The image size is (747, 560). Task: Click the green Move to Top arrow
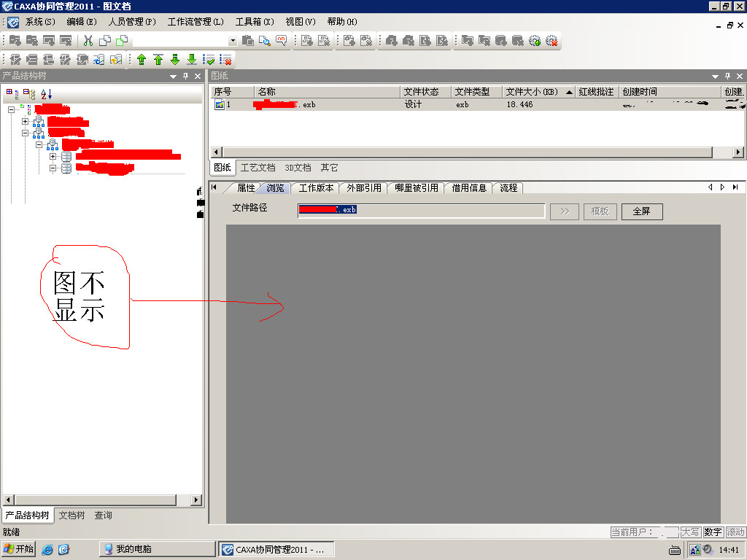point(158,60)
